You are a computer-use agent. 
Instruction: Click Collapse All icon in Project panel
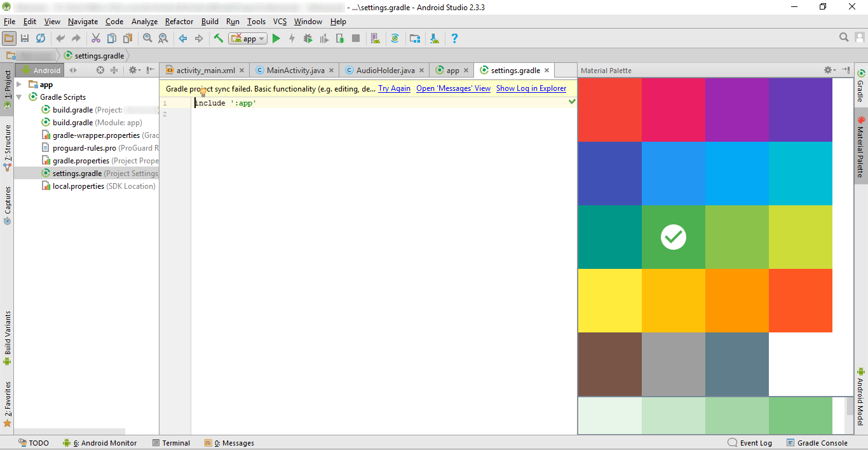coord(114,70)
